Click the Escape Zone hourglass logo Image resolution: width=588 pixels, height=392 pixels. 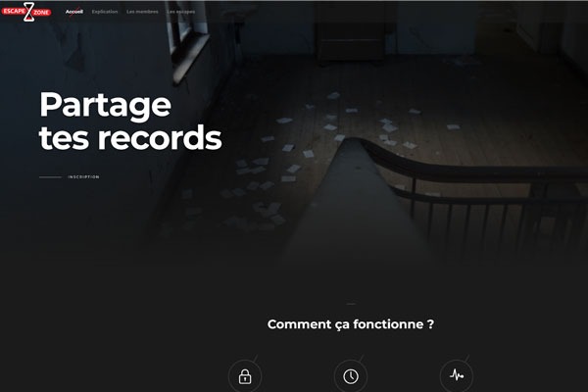pyautogui.click(x=26, y=12)
